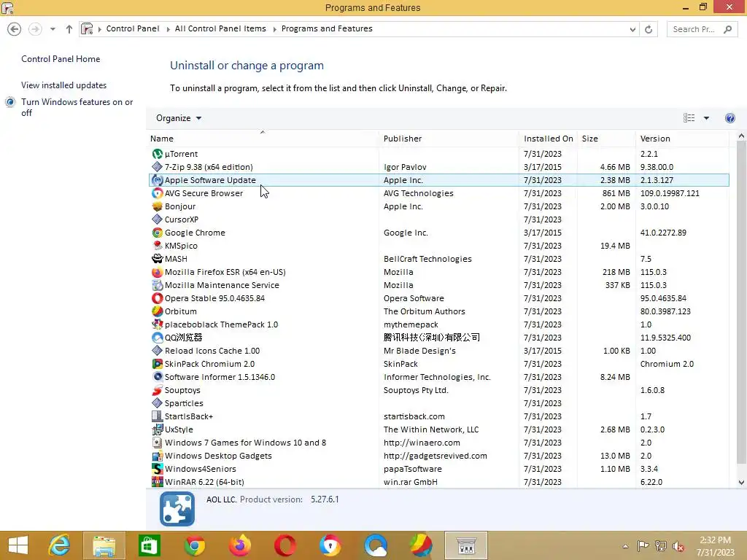Viewport: 747px width, 560px height.
Task: Open Internet Explorer from taskbar
Action: point(60,545)
